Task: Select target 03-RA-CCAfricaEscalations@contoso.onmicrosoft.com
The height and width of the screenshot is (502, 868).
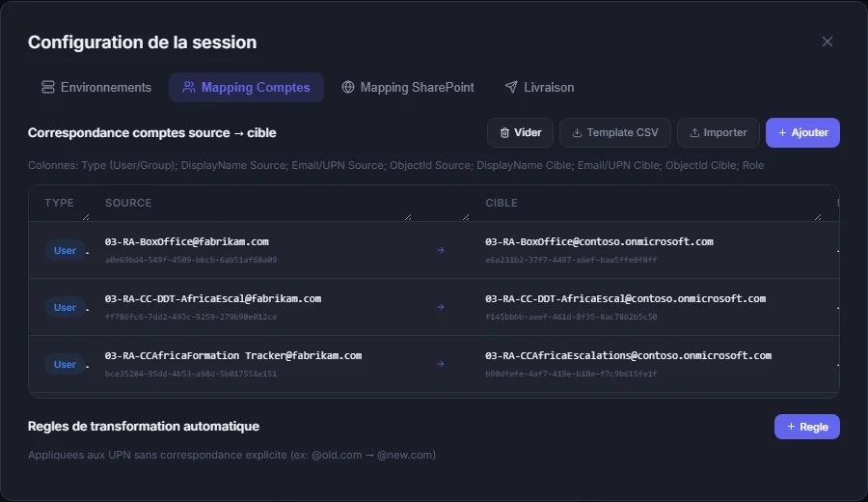Action: pyautogui.click(x=628, y=355)
